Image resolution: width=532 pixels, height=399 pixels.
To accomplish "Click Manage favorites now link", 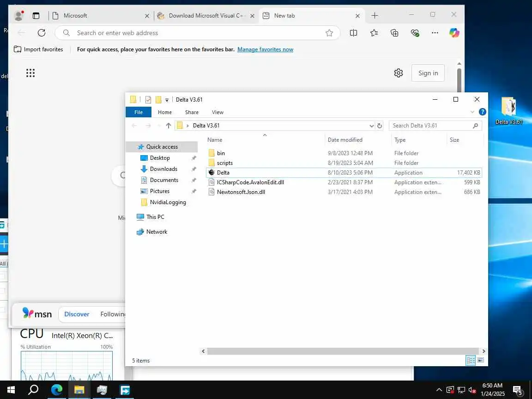I will click(266, 49).
